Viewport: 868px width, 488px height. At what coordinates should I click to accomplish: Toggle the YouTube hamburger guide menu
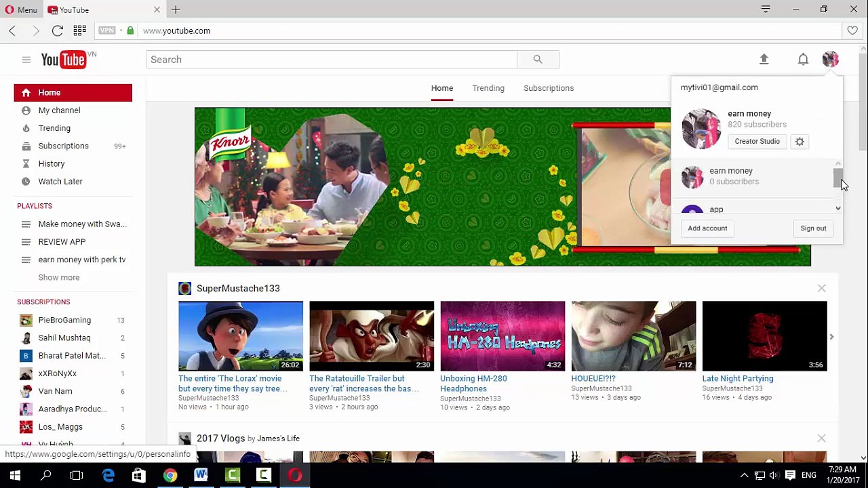tap(26, 60)
